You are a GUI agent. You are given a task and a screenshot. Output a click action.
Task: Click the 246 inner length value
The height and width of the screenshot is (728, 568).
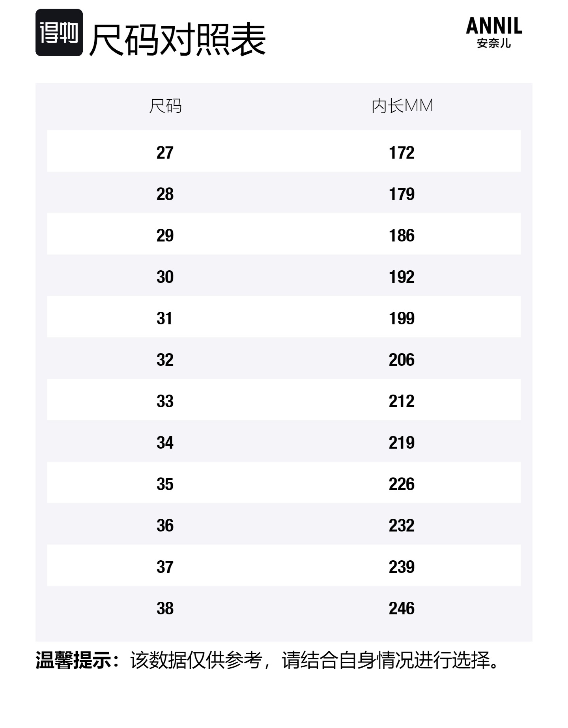tap(402, 608)
